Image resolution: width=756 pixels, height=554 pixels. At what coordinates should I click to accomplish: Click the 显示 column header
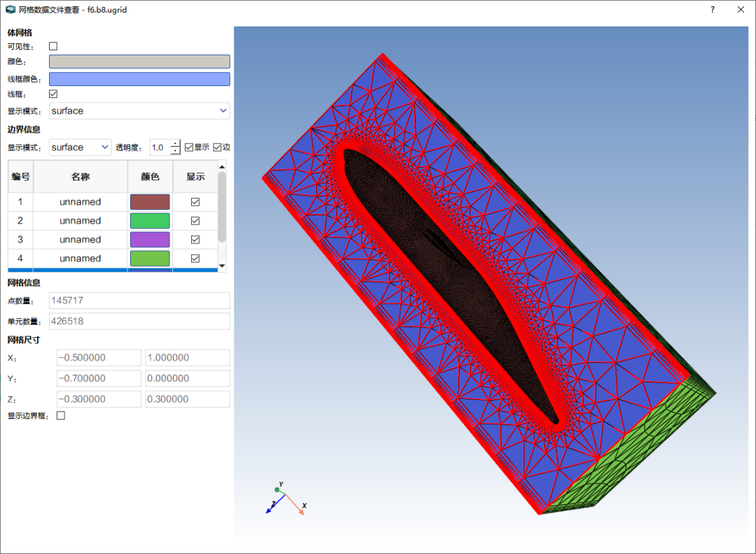click(x=195, y=177)
